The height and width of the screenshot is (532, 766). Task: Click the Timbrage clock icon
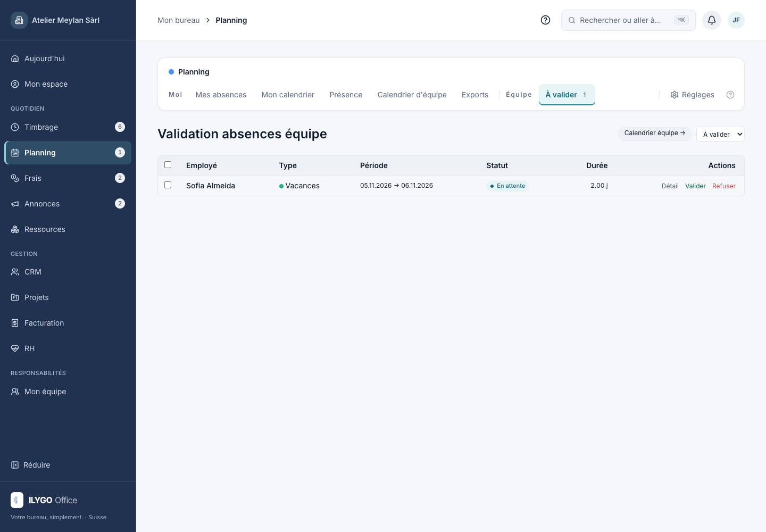(15, 127)
